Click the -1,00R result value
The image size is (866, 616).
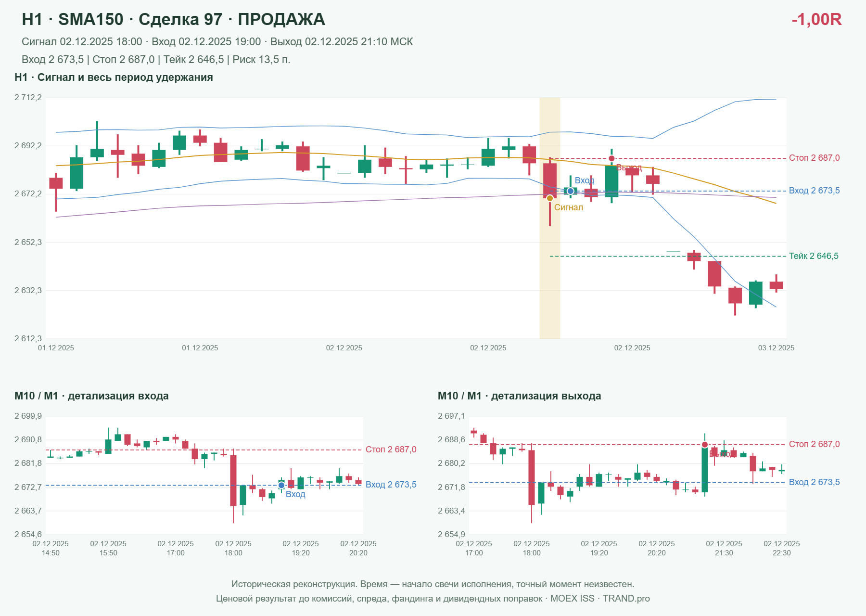[816, 19]
